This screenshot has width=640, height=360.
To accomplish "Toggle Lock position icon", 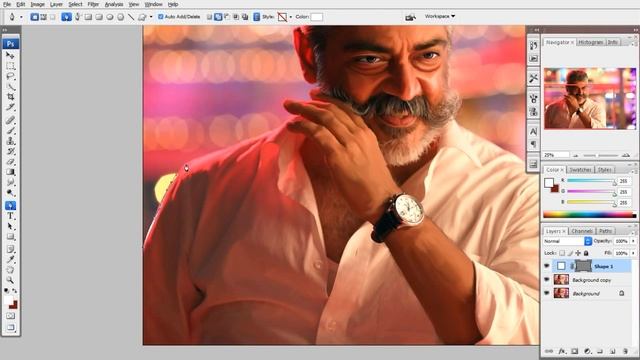I will click(x=578, y=253).
